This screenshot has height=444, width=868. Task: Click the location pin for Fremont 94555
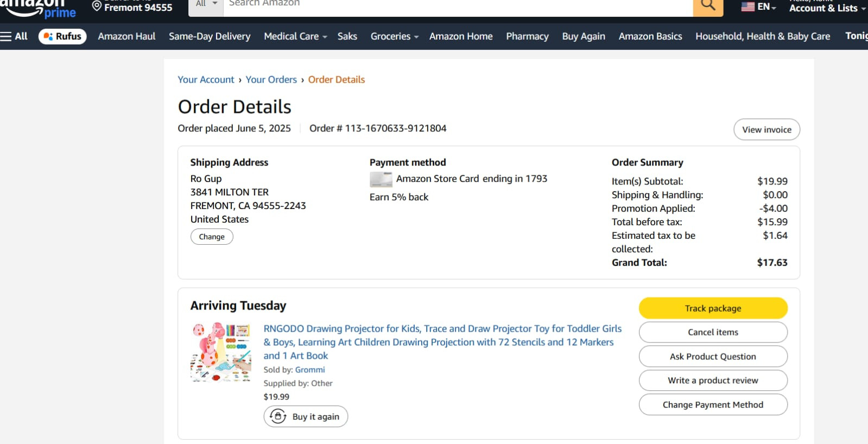[97, 7]
